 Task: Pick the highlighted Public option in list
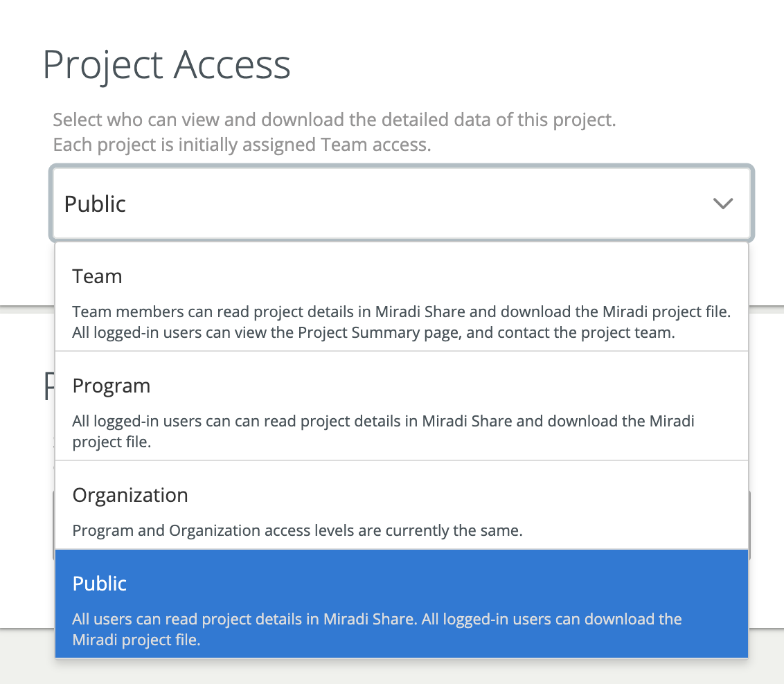[x=100, y=584]
